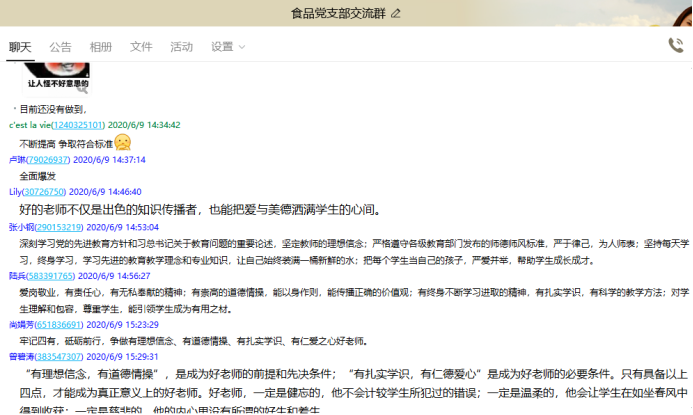The image size is (693, 415).
Task: Open the 活动 tab
Action: coord(181,47)
